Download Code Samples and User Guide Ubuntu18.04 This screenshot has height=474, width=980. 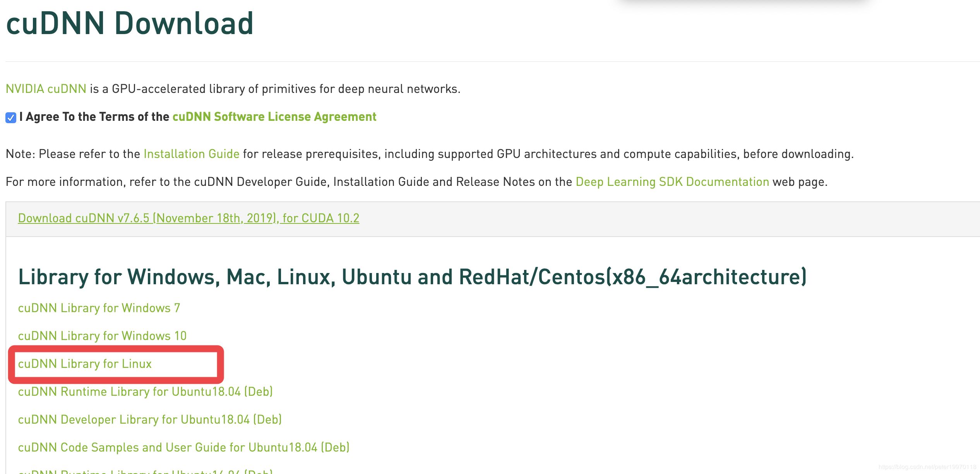click(x=183, y=448)
